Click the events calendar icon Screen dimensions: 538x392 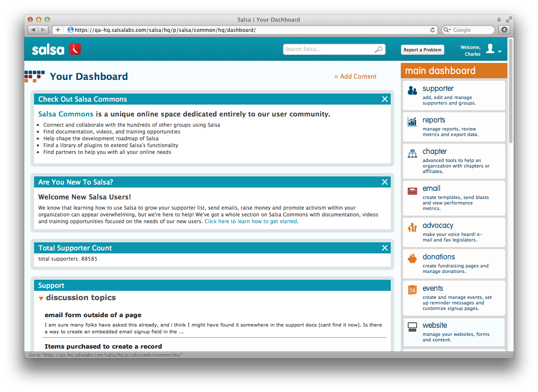[x=412, y=290]
